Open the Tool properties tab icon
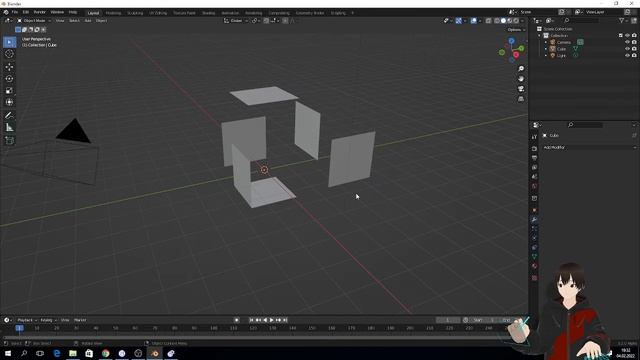 click(x=534, y=137)
